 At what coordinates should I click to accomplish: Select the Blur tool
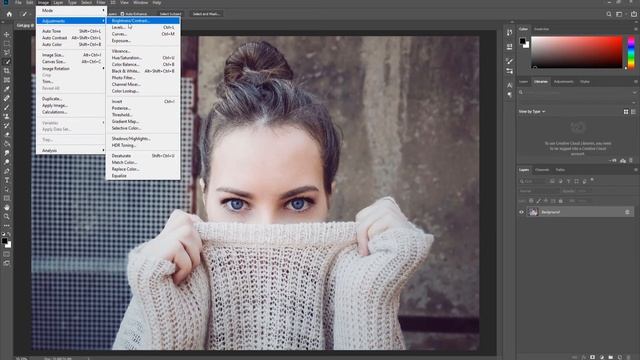[x=7, y=153]
